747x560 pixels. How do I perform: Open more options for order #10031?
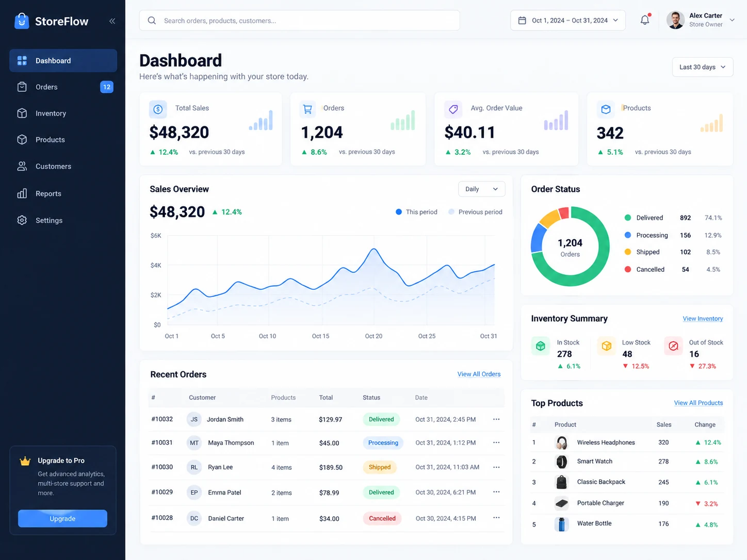point(496,442)
